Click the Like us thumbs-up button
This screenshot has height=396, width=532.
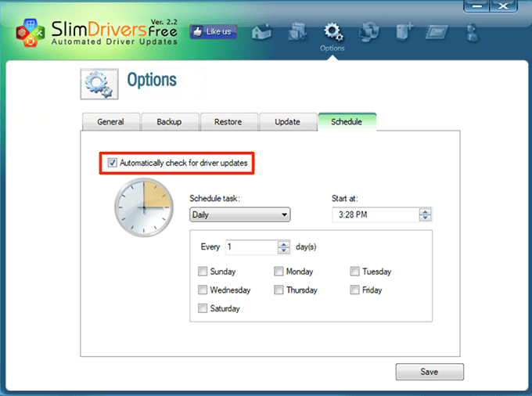tap(213, 32)
